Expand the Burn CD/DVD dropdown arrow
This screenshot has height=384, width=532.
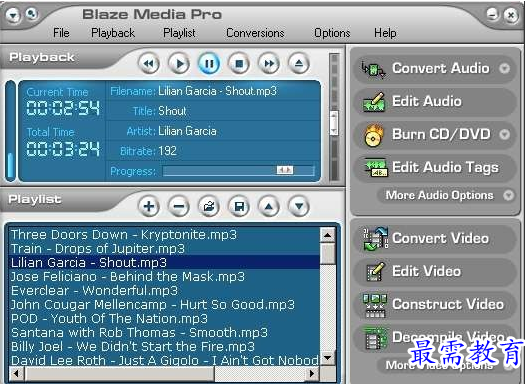[x=505, y=135]
